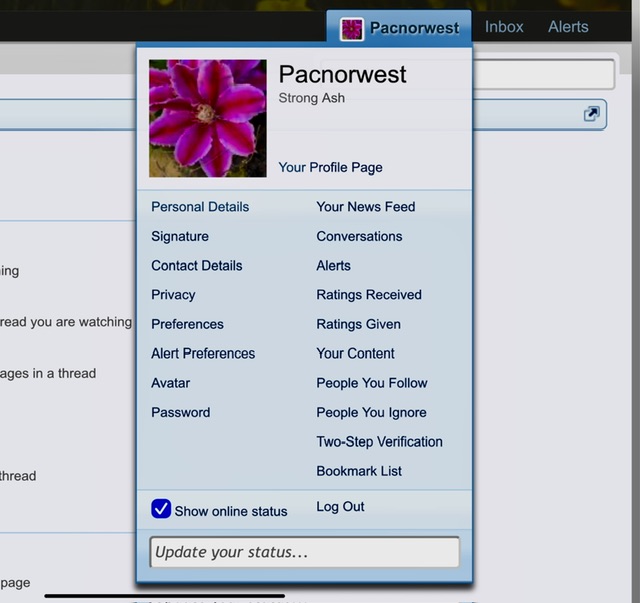View Your News Feed
Image resolution: width=640 pixels, height=603 pixels.
point(366,207)
